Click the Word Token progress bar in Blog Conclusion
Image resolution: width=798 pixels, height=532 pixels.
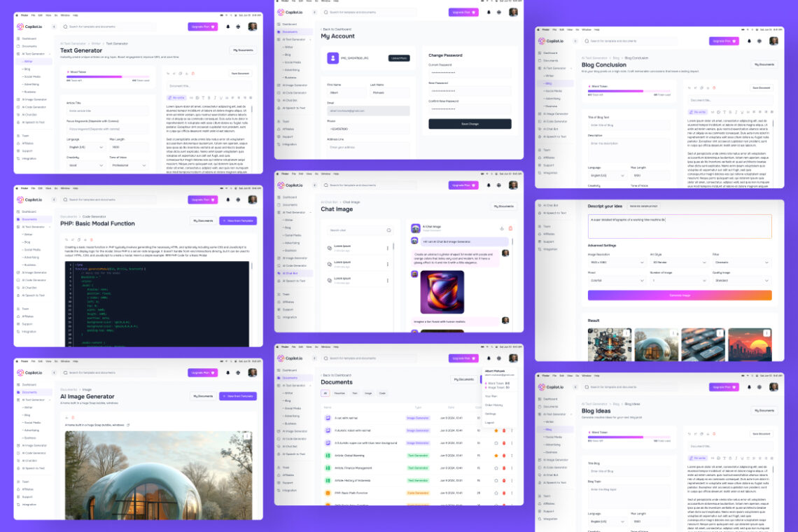point(629,90)
